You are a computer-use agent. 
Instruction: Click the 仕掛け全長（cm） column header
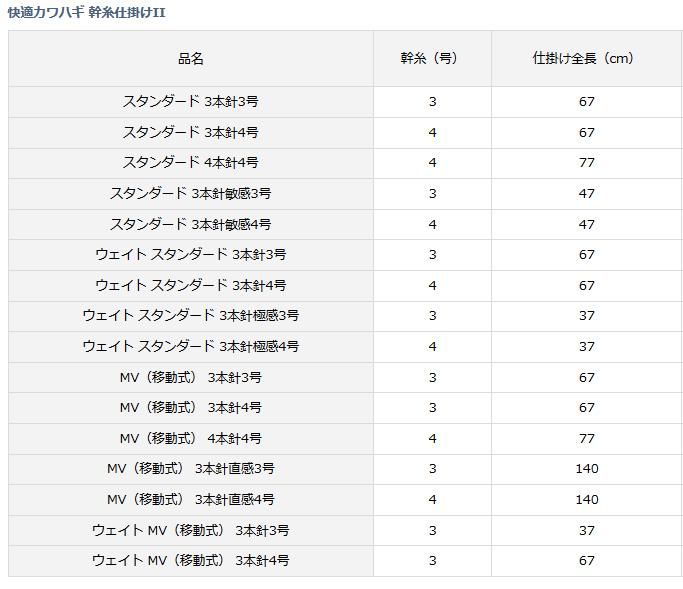585,59
